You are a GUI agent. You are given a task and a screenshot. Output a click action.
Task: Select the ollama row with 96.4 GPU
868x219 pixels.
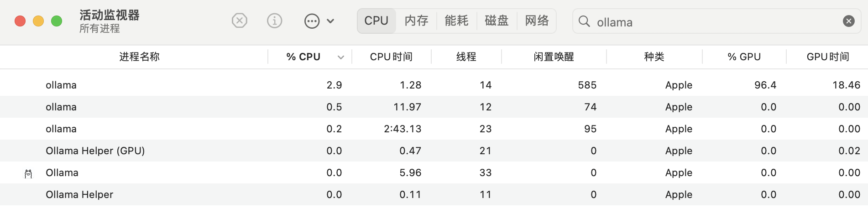tap(434, 85)
